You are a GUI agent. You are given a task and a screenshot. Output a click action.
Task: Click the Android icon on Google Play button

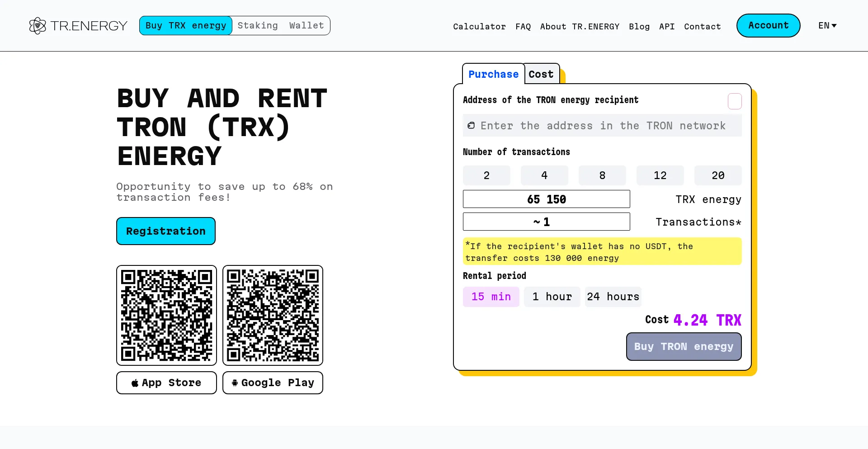pos(235,383)
